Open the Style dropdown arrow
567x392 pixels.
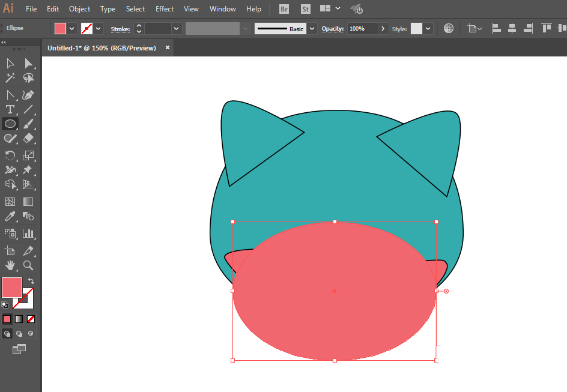428,29
